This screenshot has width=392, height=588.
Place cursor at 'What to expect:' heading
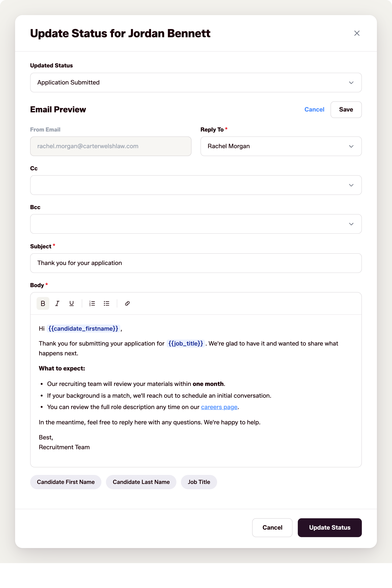click(x=62, y=368)
